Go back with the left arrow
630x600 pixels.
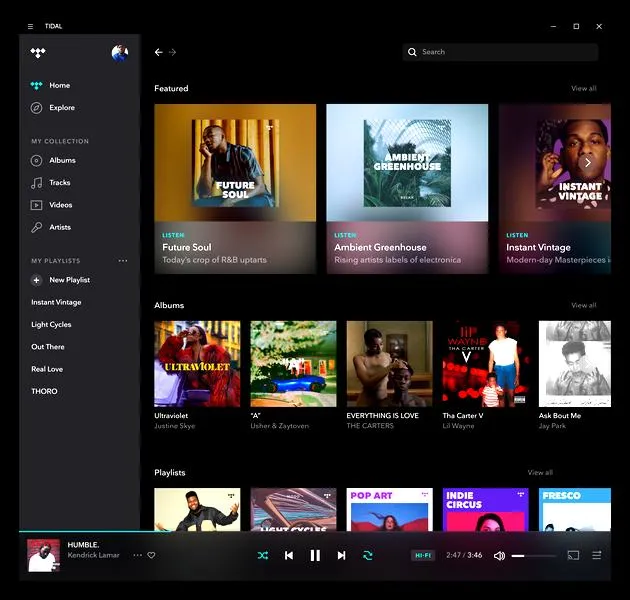click(159, 52)
